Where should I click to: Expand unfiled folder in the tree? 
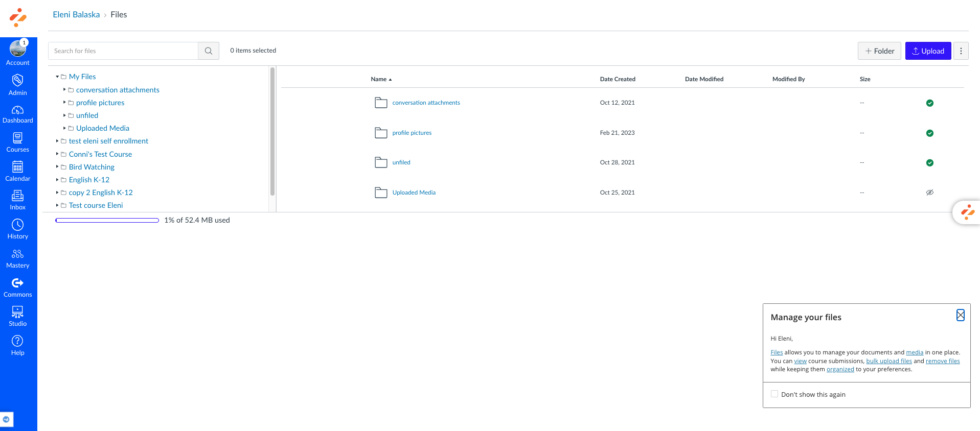[x=64, y=115]
